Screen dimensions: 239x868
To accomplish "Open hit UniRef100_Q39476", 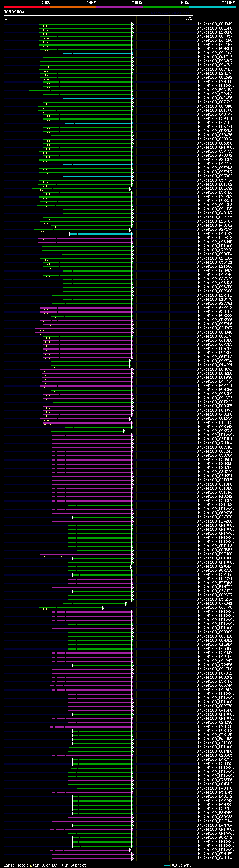I will click(214, 135).
